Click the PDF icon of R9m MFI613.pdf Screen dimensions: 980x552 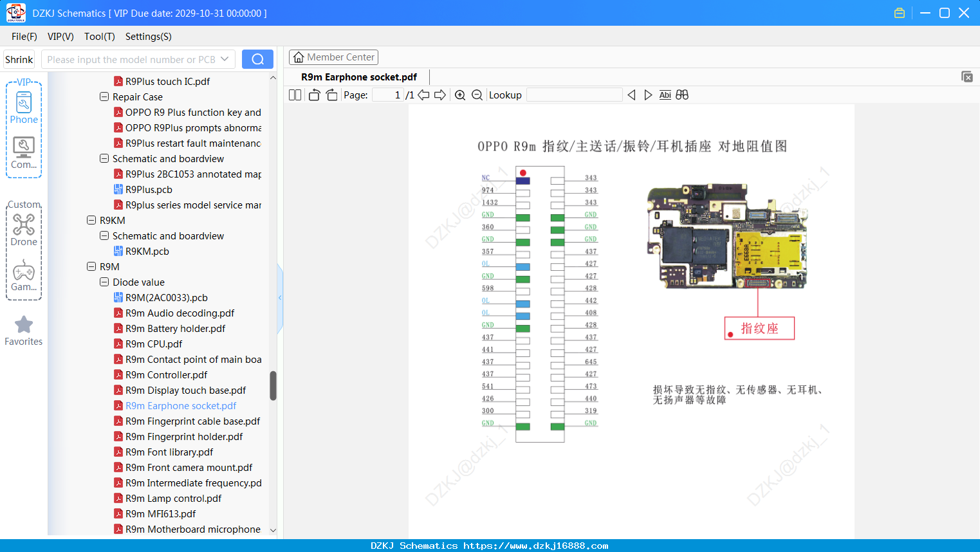(118, 514)
